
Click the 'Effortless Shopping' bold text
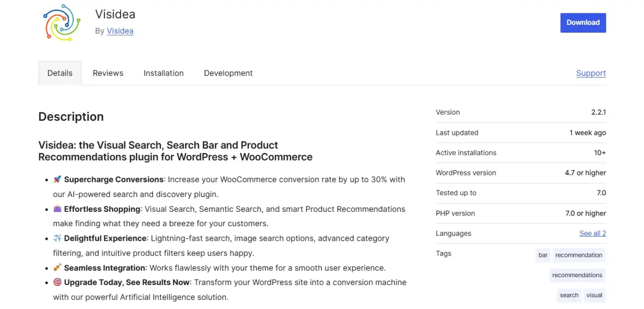(102, 209)
